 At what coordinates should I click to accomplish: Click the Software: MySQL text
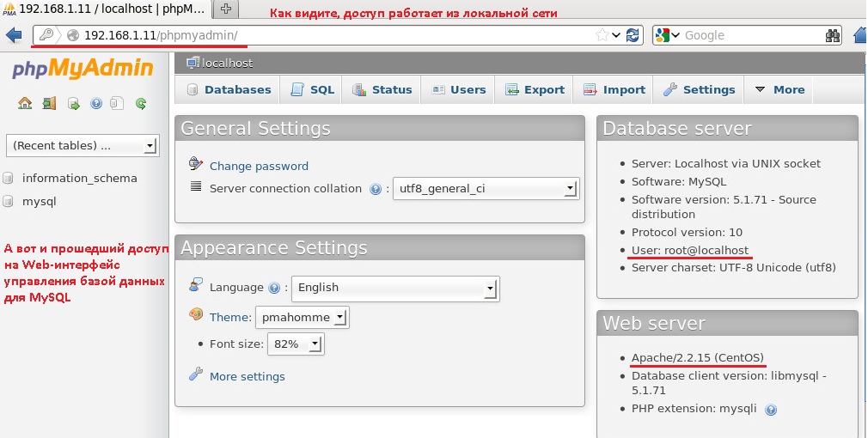click(679, 181)
